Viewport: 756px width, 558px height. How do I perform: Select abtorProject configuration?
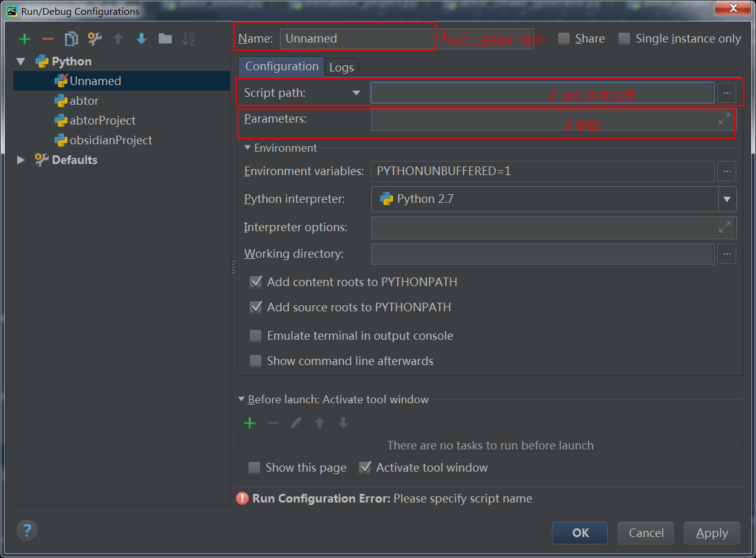[x=122, y=120]
